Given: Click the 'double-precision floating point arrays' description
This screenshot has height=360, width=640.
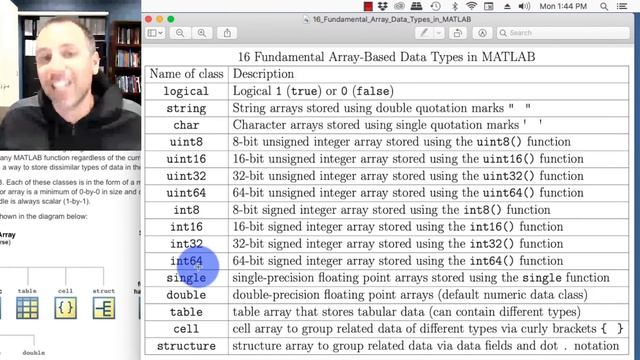Looking at the screenshot, I should (410, 295).
